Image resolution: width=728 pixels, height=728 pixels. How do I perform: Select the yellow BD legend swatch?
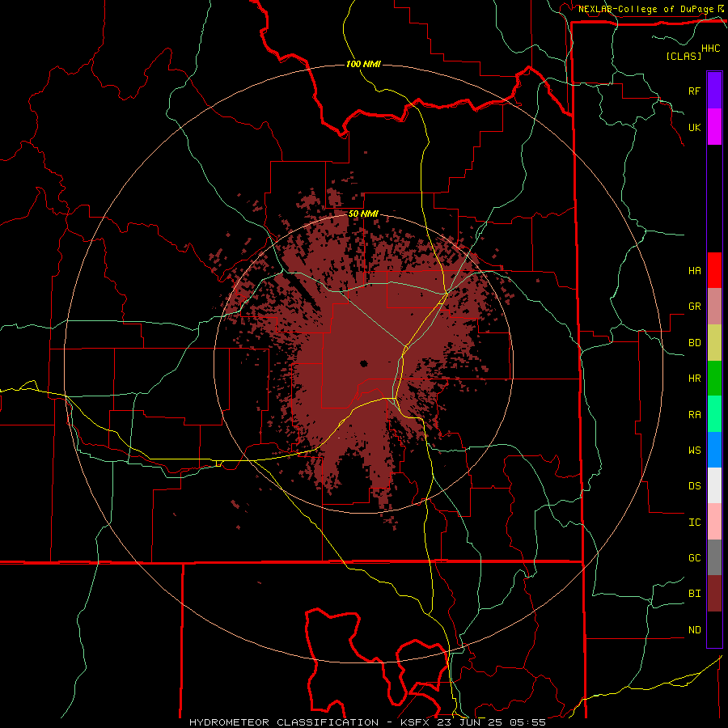click(714, 343)
